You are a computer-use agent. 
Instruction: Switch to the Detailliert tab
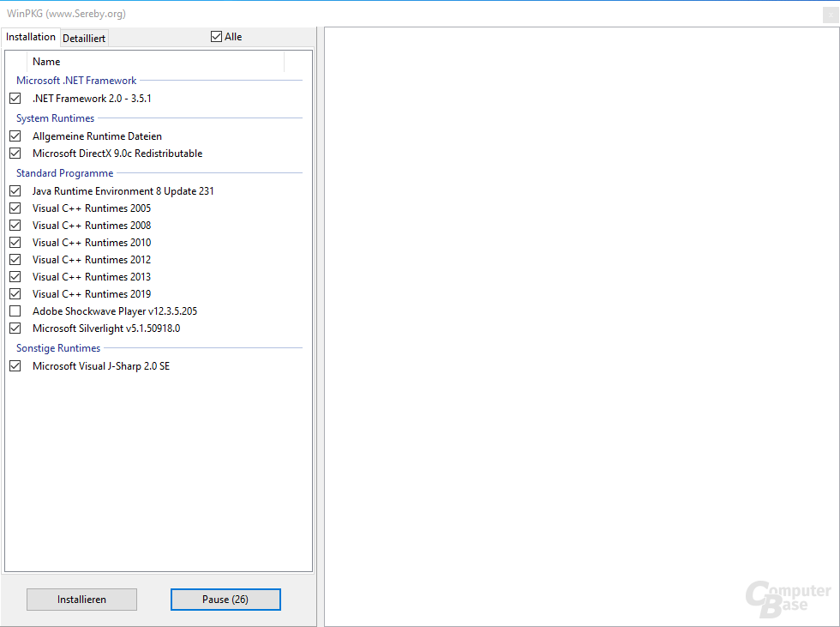[83, 38]
